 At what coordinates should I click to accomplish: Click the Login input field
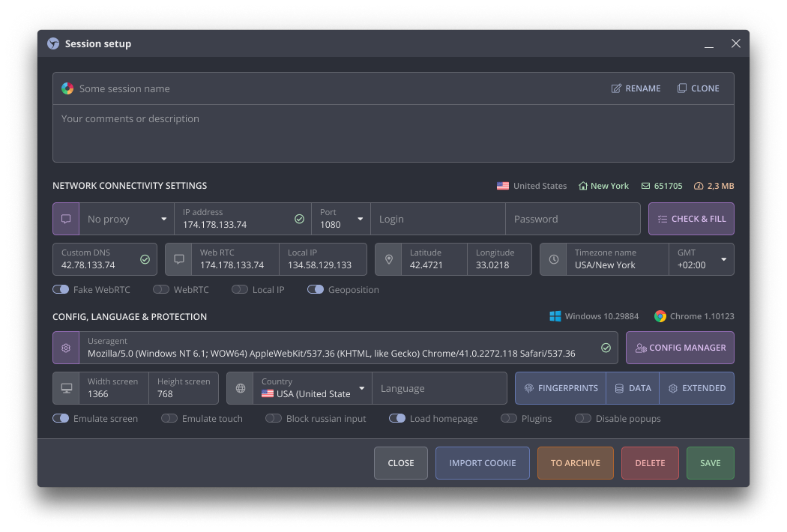438,219
